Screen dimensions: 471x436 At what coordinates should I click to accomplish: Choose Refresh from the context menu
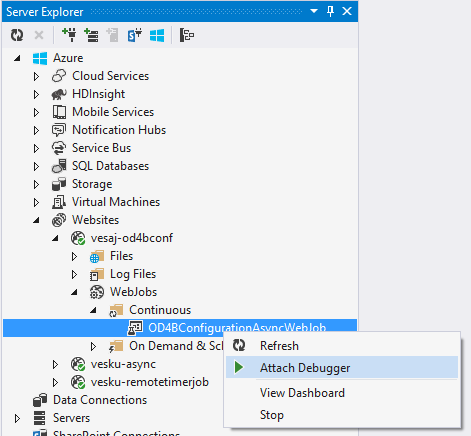click(342, 346)
